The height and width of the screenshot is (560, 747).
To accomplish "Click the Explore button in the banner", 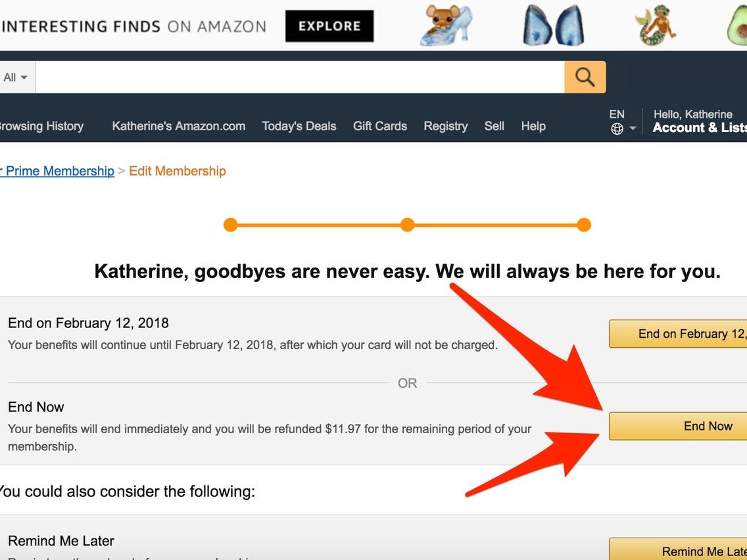I will point(329,26).
